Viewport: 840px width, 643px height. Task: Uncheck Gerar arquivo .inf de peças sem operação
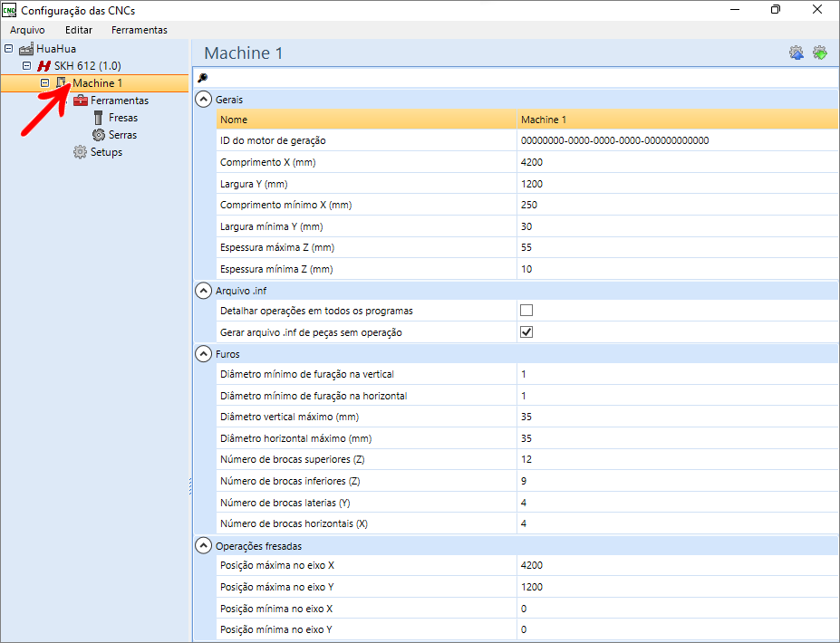(526, 332)
